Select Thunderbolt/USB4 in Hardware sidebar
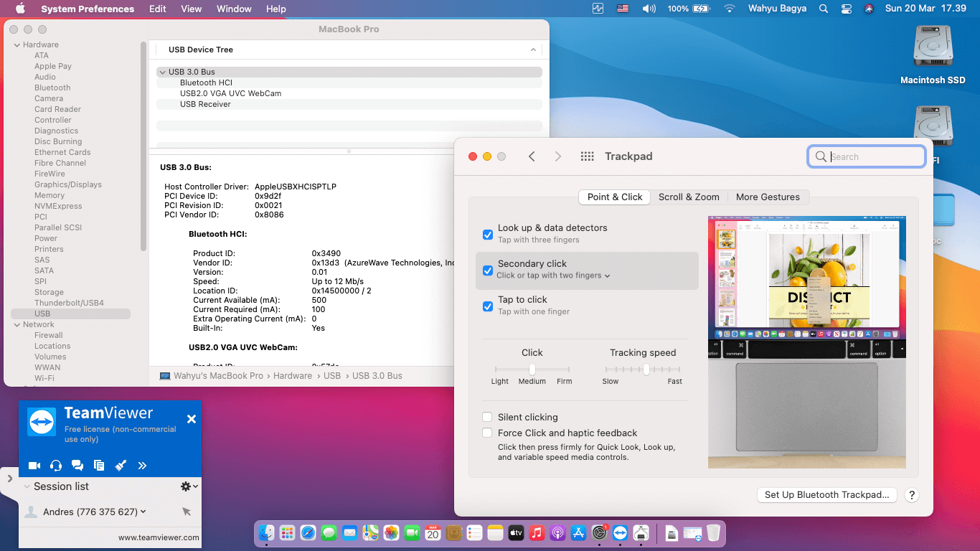 (x=69, y=303)
